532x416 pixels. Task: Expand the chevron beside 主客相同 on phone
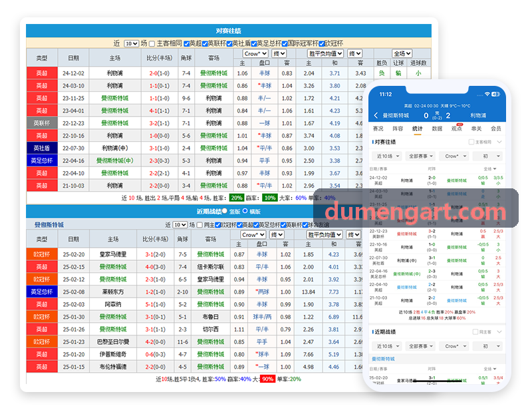499,142
